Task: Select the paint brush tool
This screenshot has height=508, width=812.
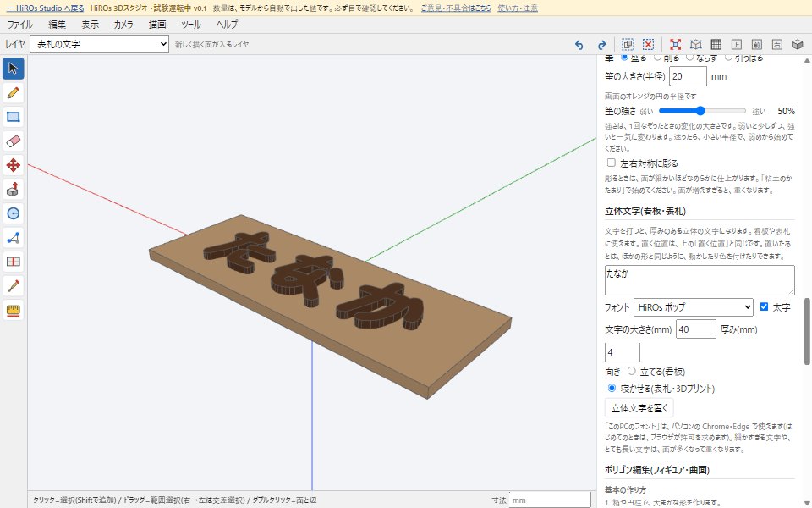Action: 14,286
